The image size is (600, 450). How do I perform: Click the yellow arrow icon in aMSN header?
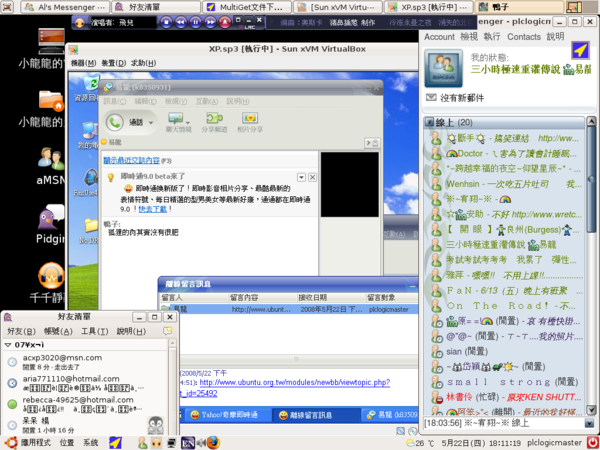pyautogui.click(x=580, y=51)
